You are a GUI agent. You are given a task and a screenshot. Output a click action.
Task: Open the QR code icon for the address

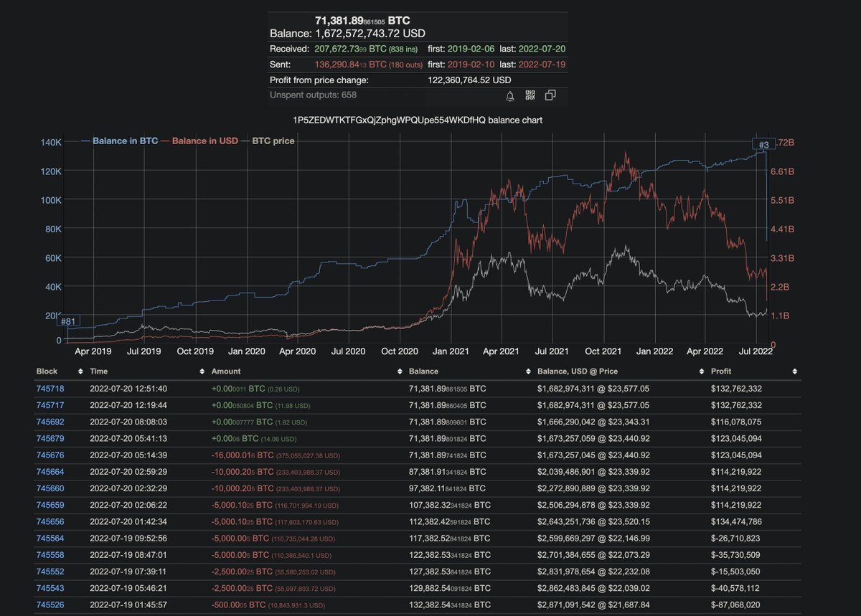tap(530, 95)
